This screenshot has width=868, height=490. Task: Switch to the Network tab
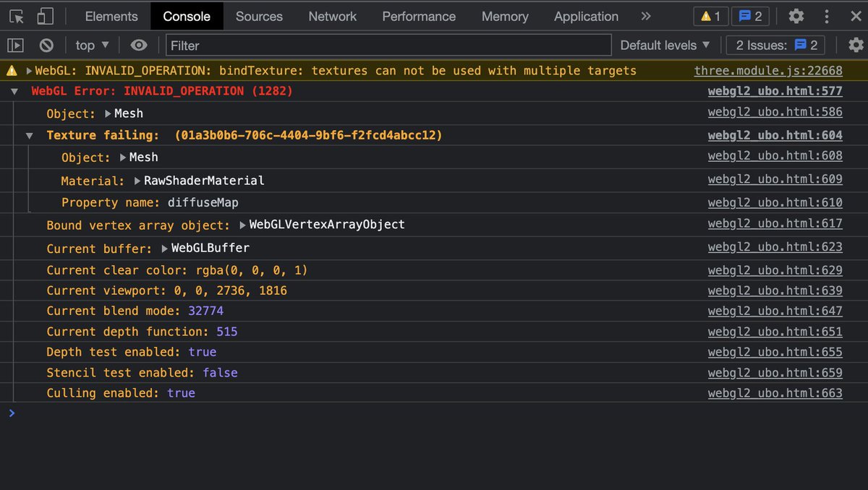click(x=333, y=16)
